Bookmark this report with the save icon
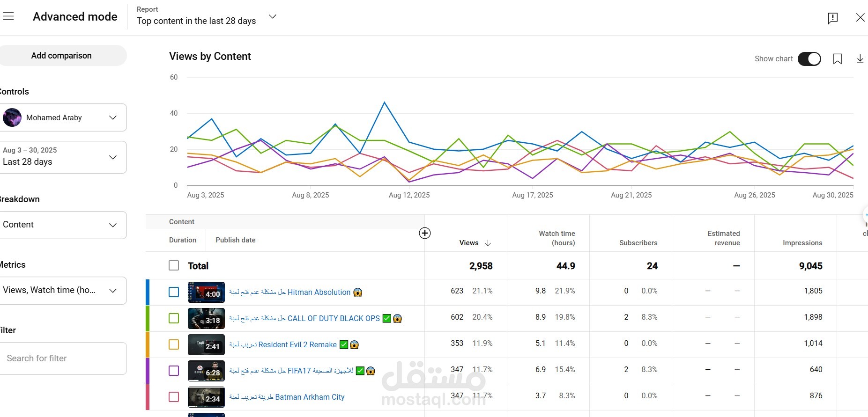Image resolution: width=868 pixels, height=417 pixels. (838, 59)
